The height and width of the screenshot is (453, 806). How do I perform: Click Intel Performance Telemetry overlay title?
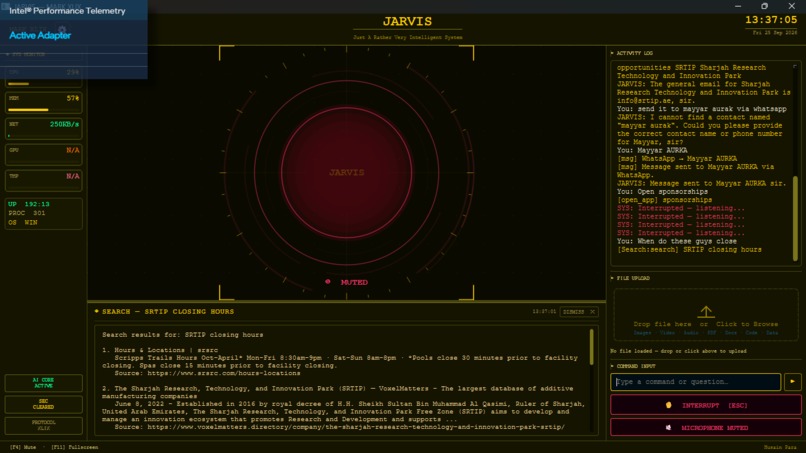67,11
